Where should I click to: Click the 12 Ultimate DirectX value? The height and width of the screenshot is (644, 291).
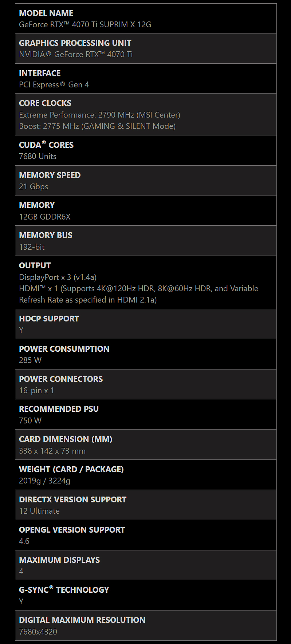[39, 511]
